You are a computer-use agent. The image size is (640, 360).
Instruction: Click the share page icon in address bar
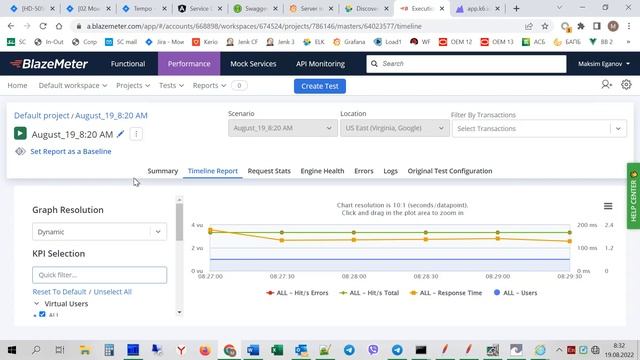coord(529,26)
